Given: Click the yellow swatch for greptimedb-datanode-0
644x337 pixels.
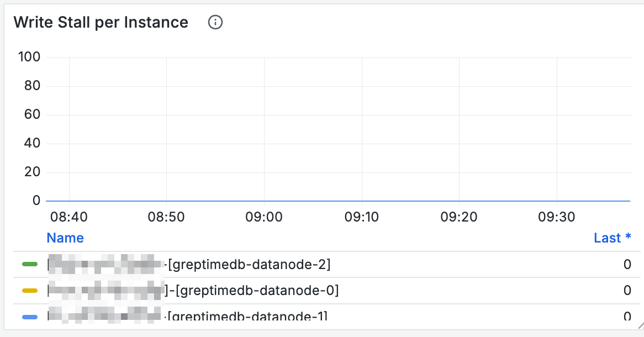Looking at the screenshot, I should (x=29, y=291).
